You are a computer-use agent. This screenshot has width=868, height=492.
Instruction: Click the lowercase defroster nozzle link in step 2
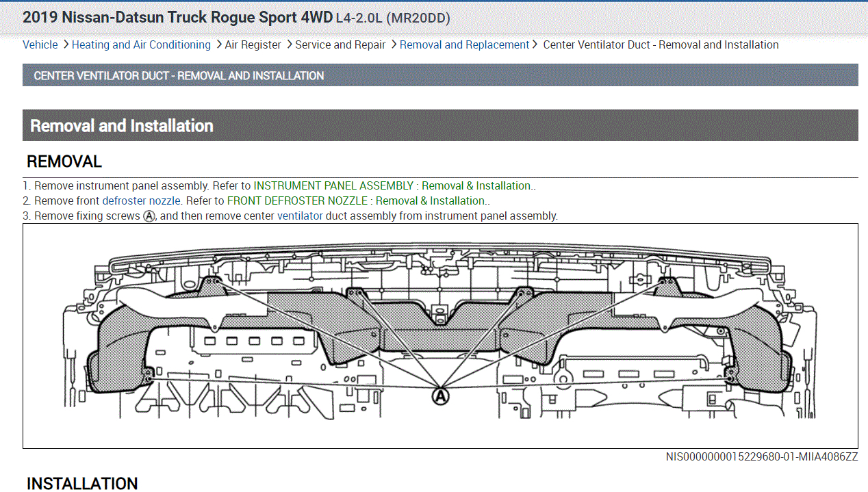click(142, 200)
